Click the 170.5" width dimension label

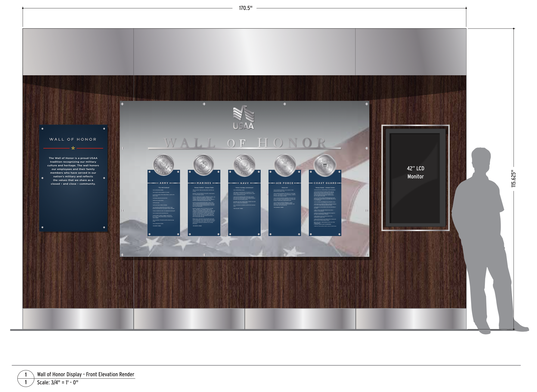(246, 8)
